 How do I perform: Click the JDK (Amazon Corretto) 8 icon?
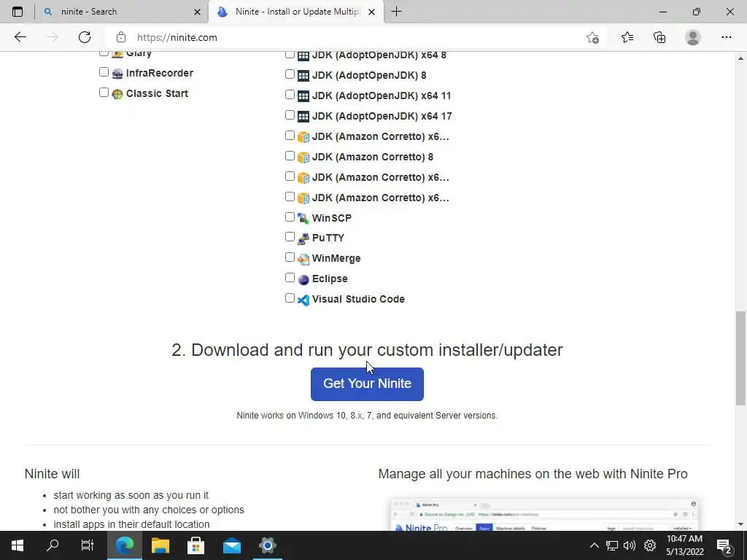click(x=303, y=157)
